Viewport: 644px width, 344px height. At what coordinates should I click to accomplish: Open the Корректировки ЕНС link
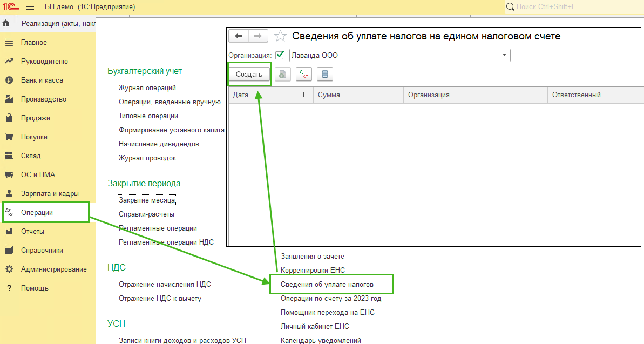click(x=313, y=271)
